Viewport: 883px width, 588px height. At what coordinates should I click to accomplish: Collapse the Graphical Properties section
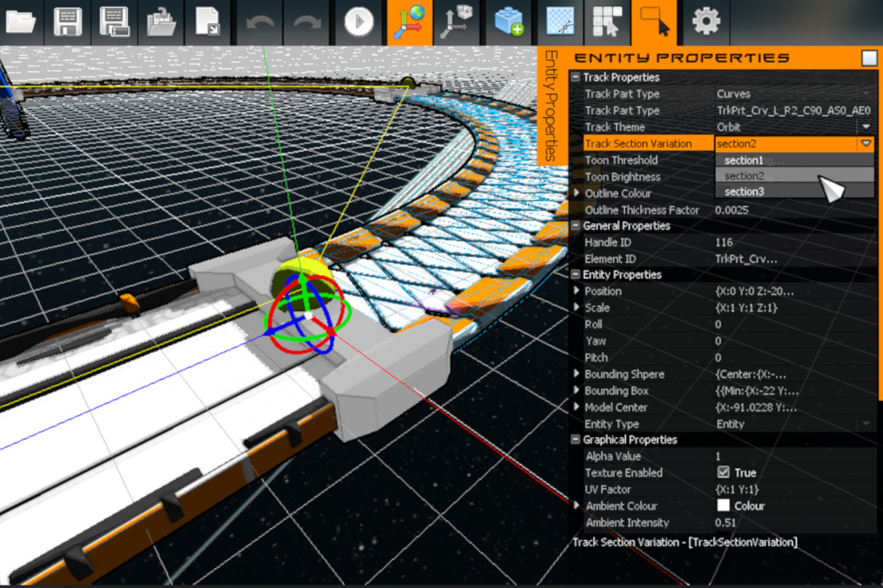[575, 439]
